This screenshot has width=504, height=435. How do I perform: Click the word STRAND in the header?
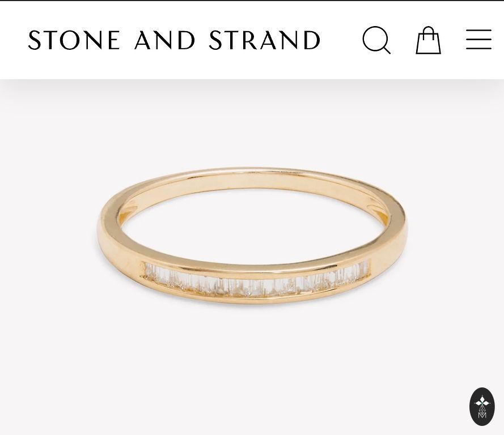265,40
